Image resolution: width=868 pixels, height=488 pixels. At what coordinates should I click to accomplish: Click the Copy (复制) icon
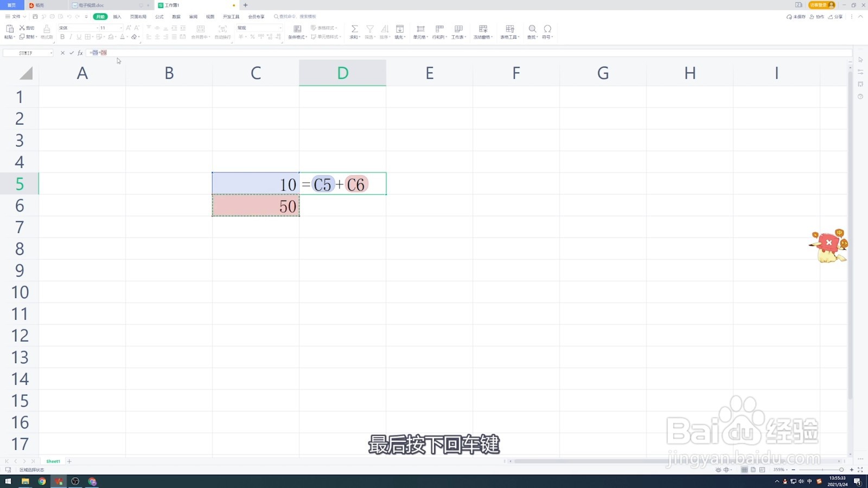[x=22, y=37]
